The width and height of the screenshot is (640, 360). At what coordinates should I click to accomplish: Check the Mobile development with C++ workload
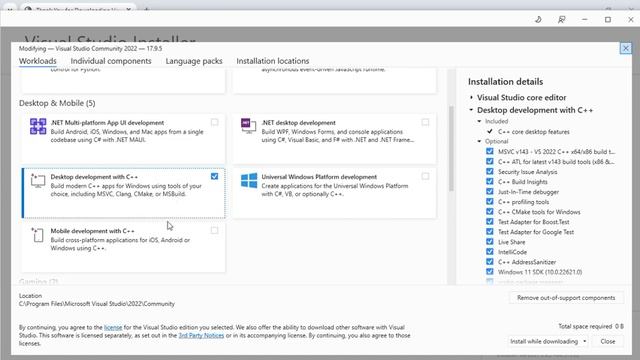click(x=214, y=231)
